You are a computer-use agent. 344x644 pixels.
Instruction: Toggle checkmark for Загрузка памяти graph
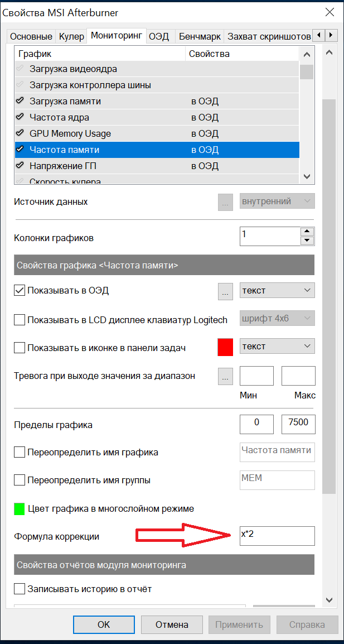pos(20,101)
